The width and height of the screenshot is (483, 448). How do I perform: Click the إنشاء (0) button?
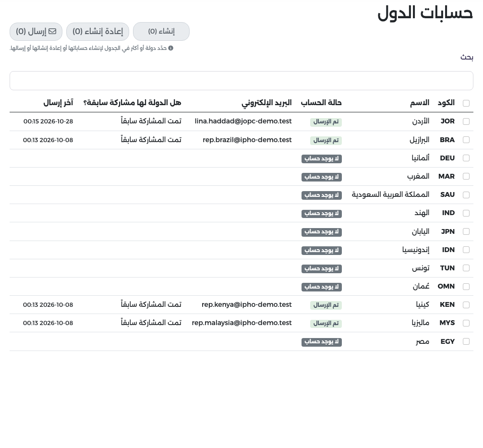(161, 31)
